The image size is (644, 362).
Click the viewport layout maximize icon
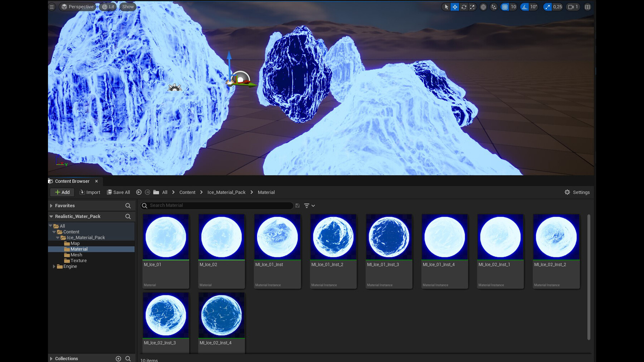point(587,7)
